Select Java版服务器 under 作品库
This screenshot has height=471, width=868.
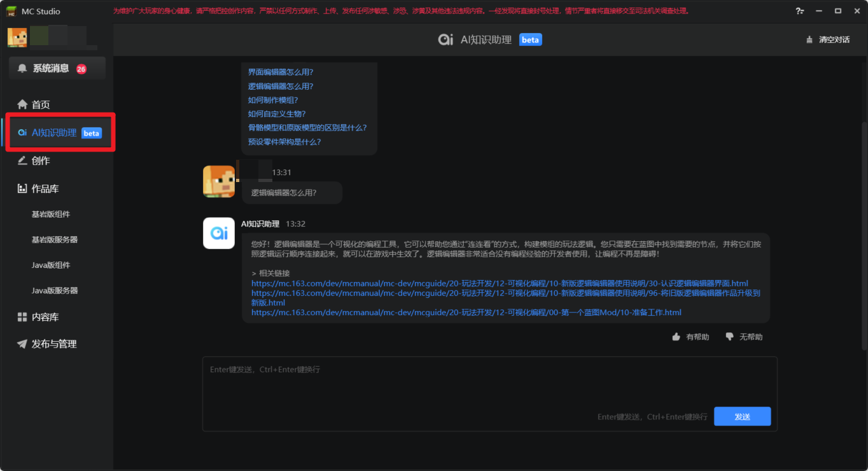click(55, 291)
